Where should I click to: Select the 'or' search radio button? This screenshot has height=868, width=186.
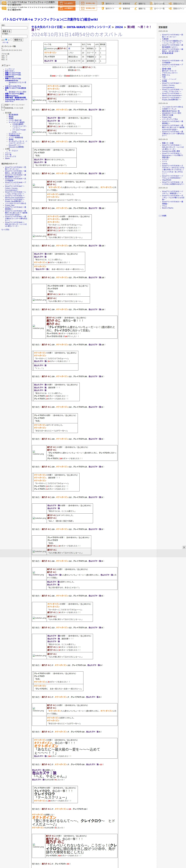point(11,39)
